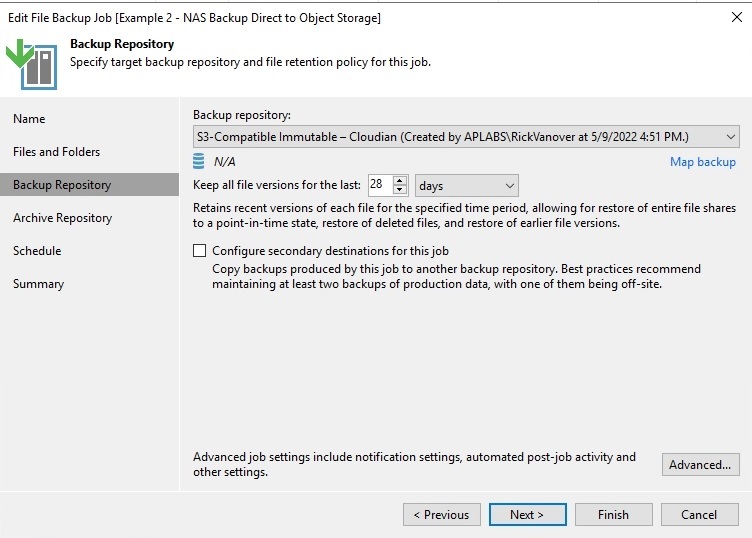Screen dimensions: 752x538
Task: Close the Edit File Backup Job dialog
Action: click(x=737, y=17)
